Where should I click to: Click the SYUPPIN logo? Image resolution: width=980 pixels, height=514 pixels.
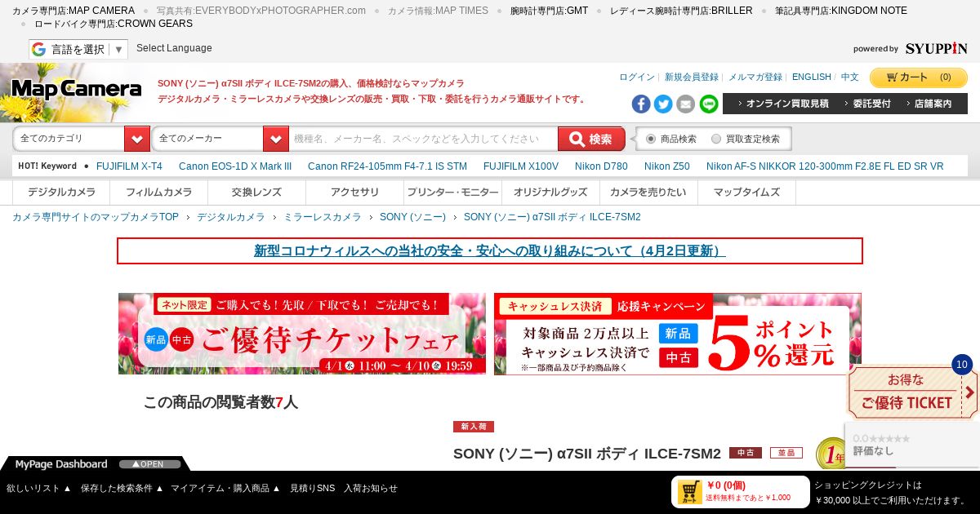936,49
